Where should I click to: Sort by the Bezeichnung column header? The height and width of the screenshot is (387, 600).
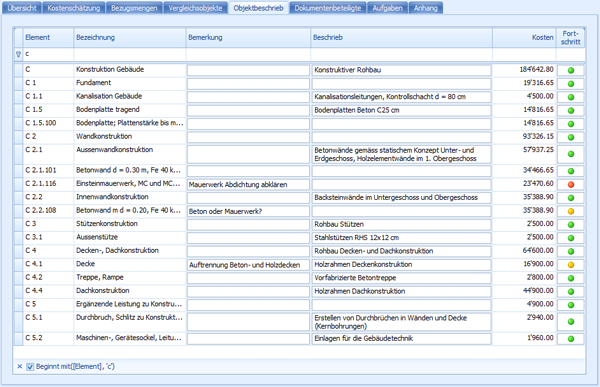(130, 38)
